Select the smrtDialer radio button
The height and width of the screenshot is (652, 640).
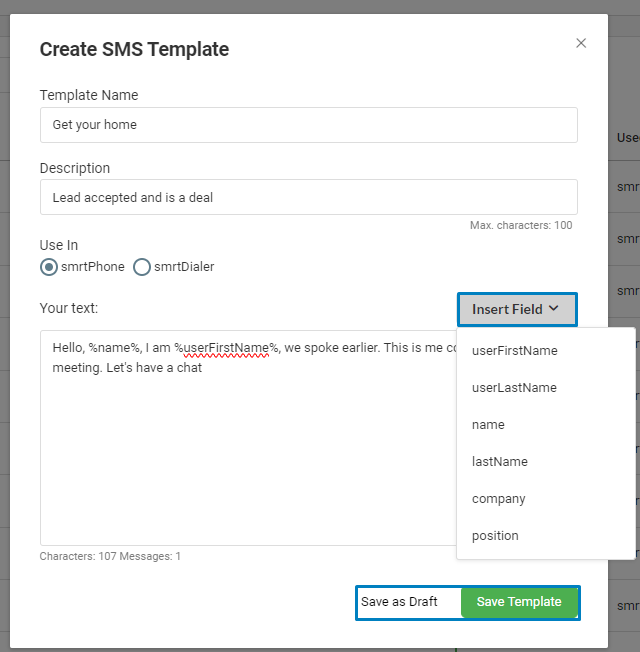click(142, 267)
